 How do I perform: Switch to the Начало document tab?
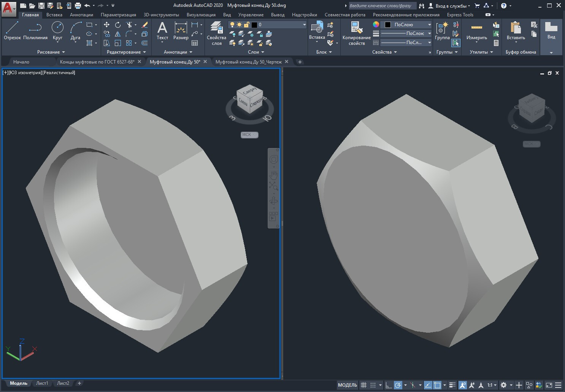[x=21, y=62]
